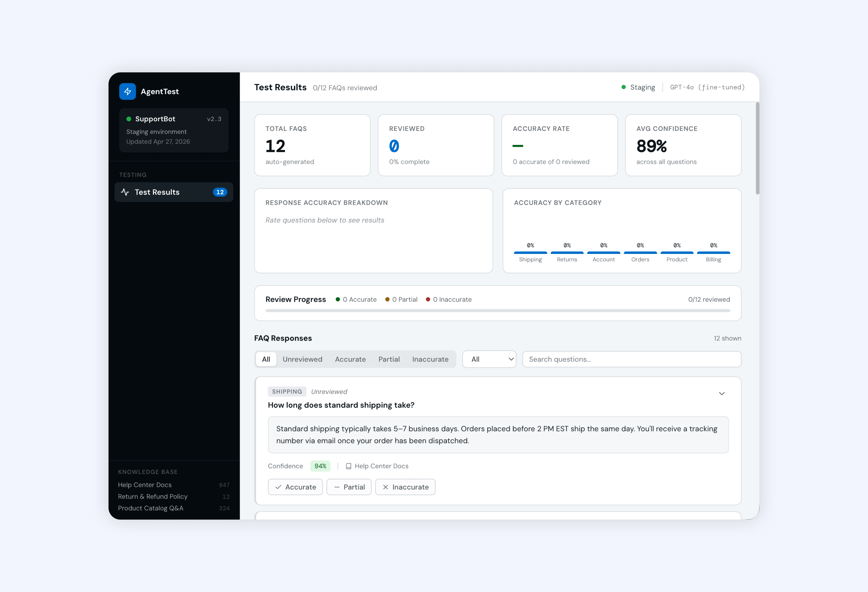This screenshot has width=868, height=592.
Task: Click the Product category accuracy bar
Action: (677, 253)
